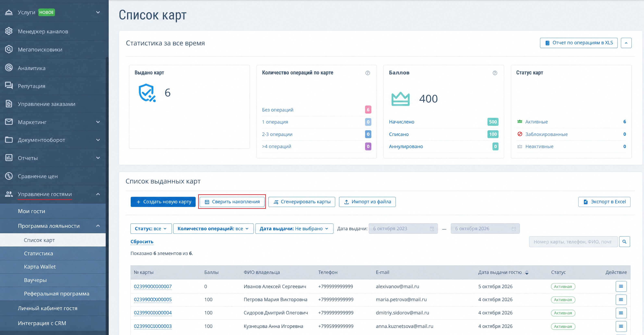Open Дата выдачи: Не выбрано dropdown
Screen dimensions: 644x335
coord(294,229)
